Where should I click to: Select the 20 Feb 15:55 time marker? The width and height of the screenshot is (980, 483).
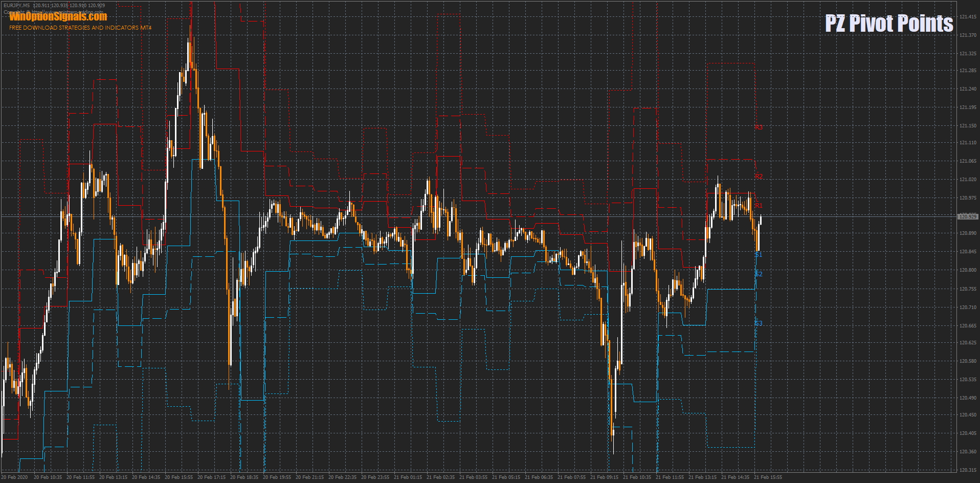pos(179,477)
